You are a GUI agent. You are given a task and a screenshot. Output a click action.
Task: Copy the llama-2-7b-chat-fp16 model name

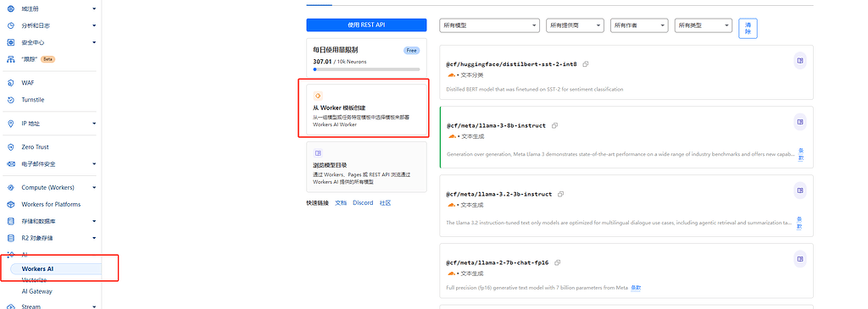tap(558, 262)
